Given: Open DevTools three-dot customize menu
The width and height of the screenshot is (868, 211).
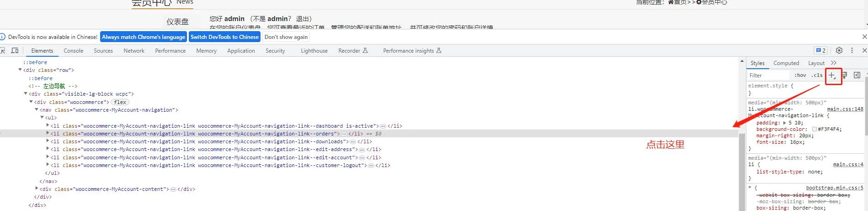Looking at the screenshot, I should pyautogui.click(x=852, y=50).
